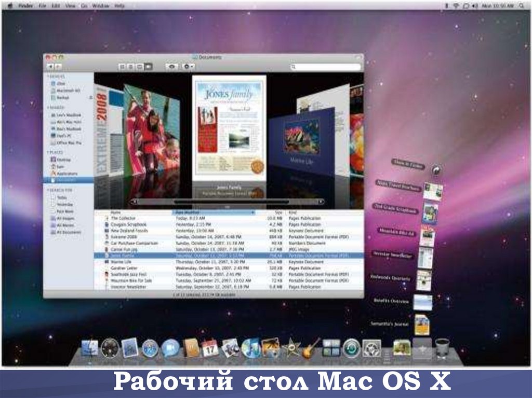
Task: Select Dad's PC under Shared
Action: coord(61,135)
